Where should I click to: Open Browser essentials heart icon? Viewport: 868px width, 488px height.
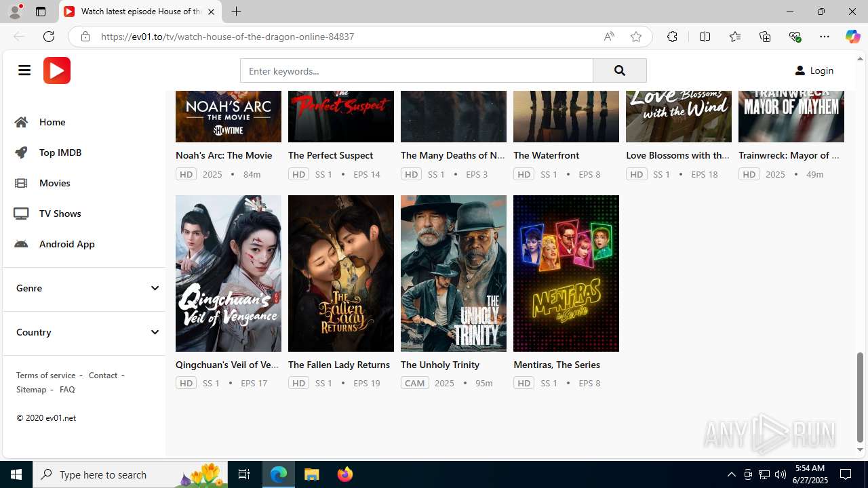coord(795,37)
